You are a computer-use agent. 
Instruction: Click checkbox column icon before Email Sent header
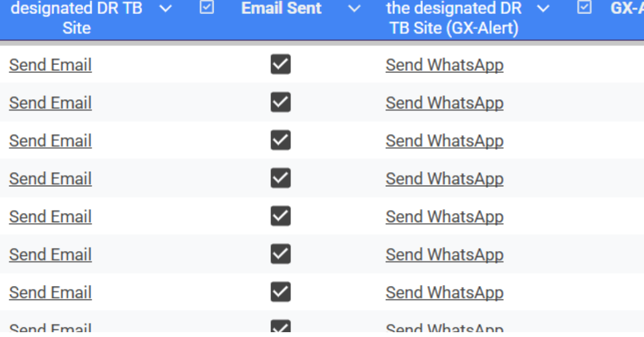coord(207,8)
